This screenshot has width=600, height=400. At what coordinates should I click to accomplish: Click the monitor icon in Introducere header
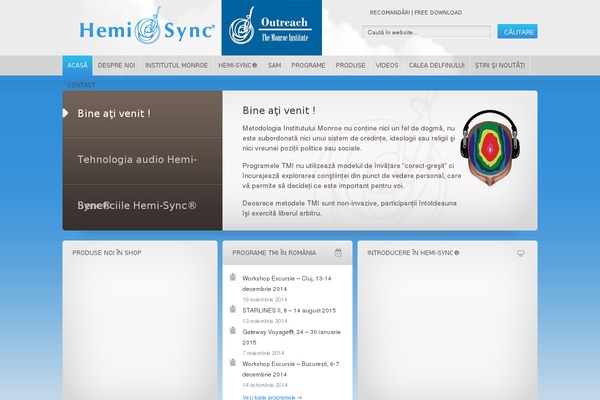point(521,253)
